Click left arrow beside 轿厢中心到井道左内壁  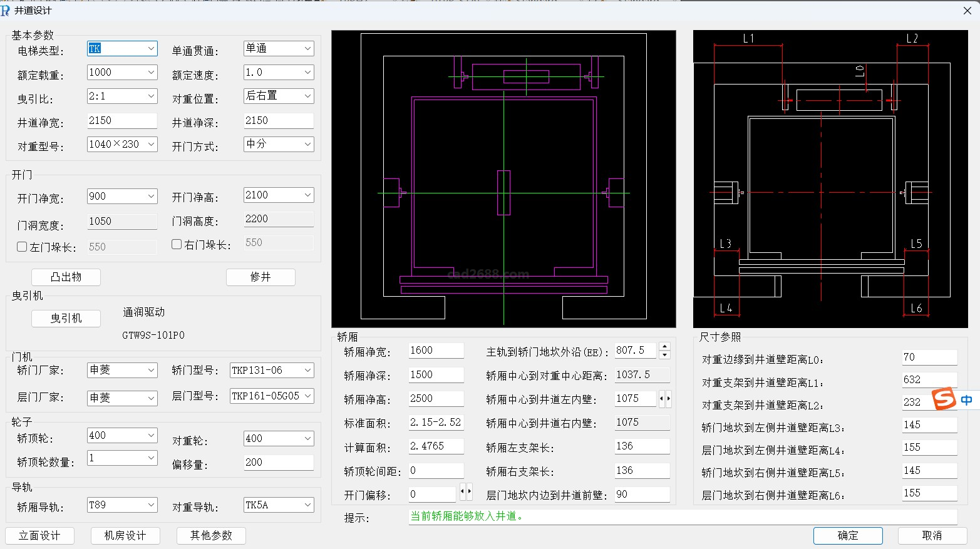coord(661,398)
